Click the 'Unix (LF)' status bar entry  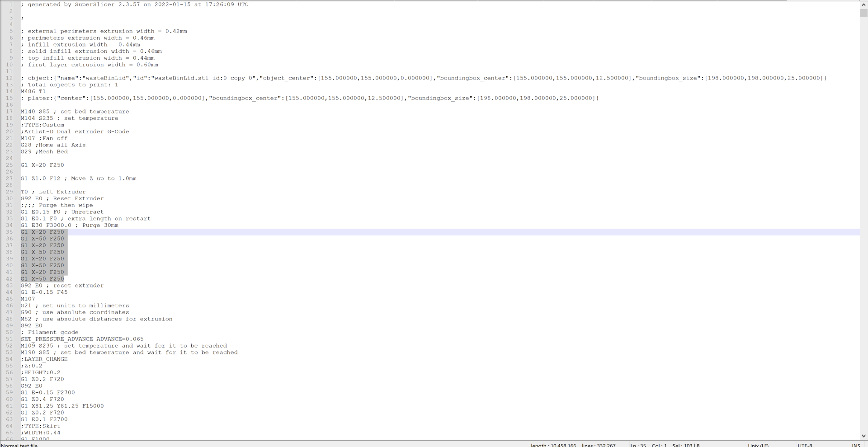point(758,445)
